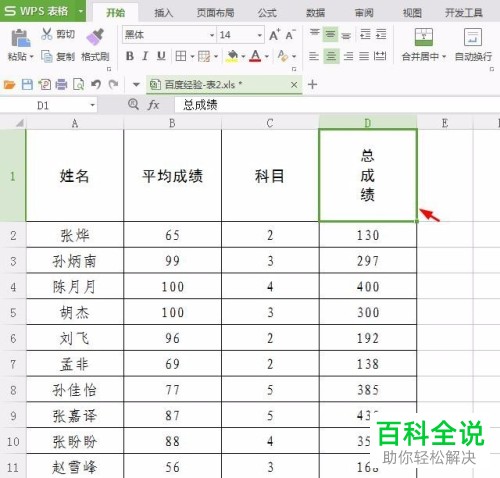
Task: Switch to the 视图 tab
Action: click(412, 13)
